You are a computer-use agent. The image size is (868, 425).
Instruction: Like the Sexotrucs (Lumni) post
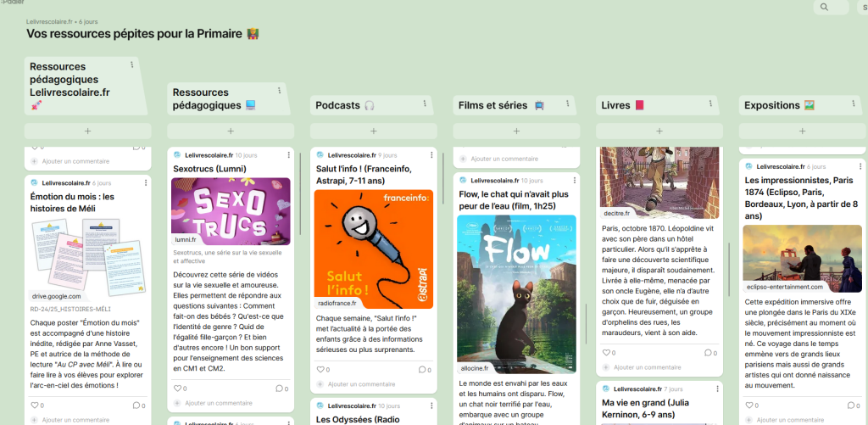tap(177, 389)
